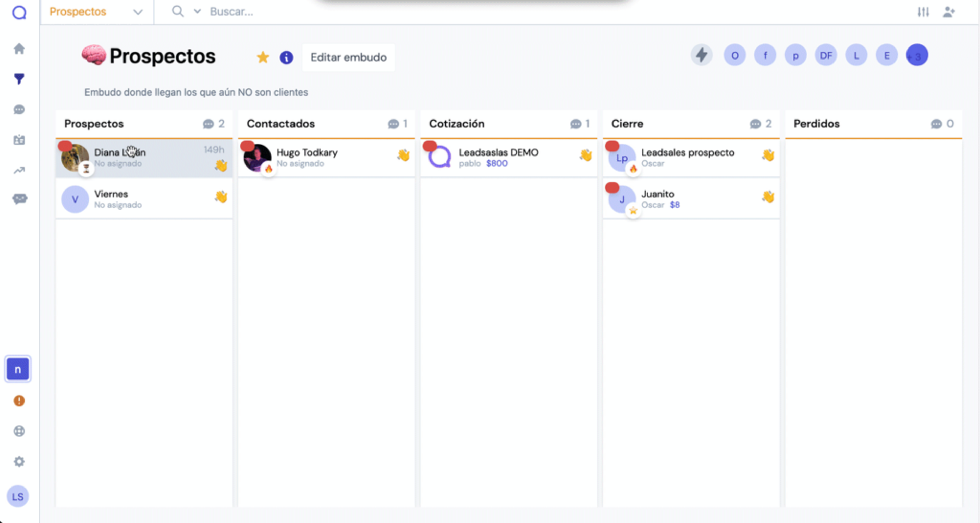980x523 pixels.
Task: Open the Leadsaslas DEMO lead card
Action: (x=509, y=158)
